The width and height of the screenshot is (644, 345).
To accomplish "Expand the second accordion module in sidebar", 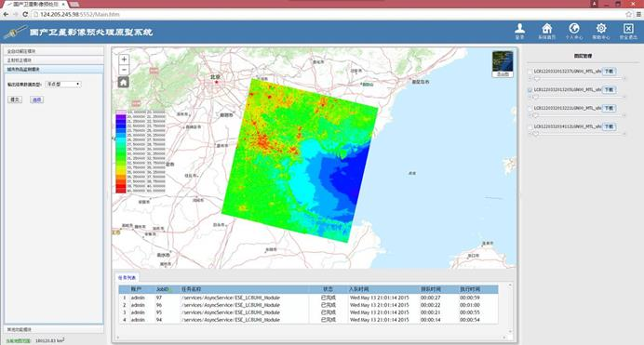I will click(53, 60).
